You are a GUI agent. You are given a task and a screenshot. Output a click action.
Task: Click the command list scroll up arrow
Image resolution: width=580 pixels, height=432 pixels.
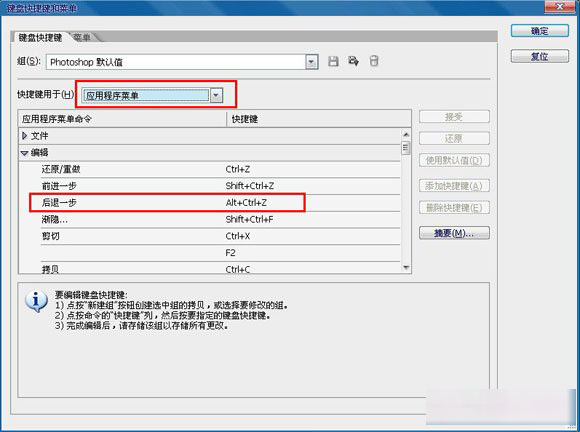(x=406, y=134)
